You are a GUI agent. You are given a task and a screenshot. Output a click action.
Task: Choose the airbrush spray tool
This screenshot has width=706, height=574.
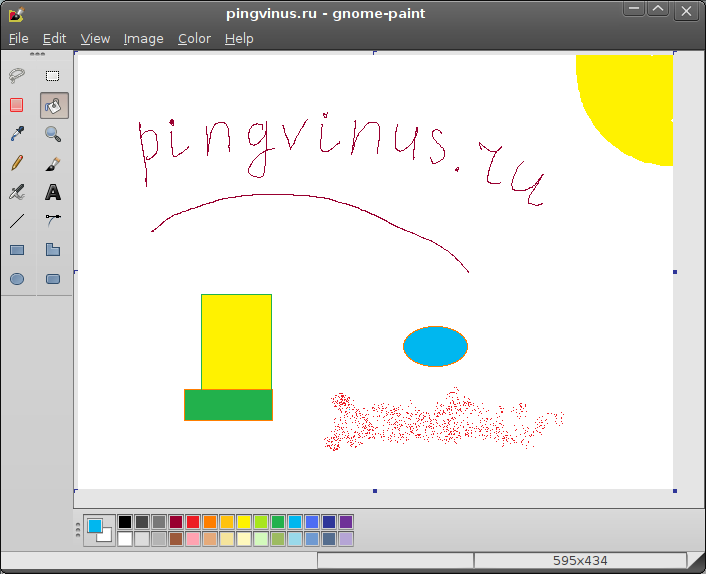tap(17, 192)
